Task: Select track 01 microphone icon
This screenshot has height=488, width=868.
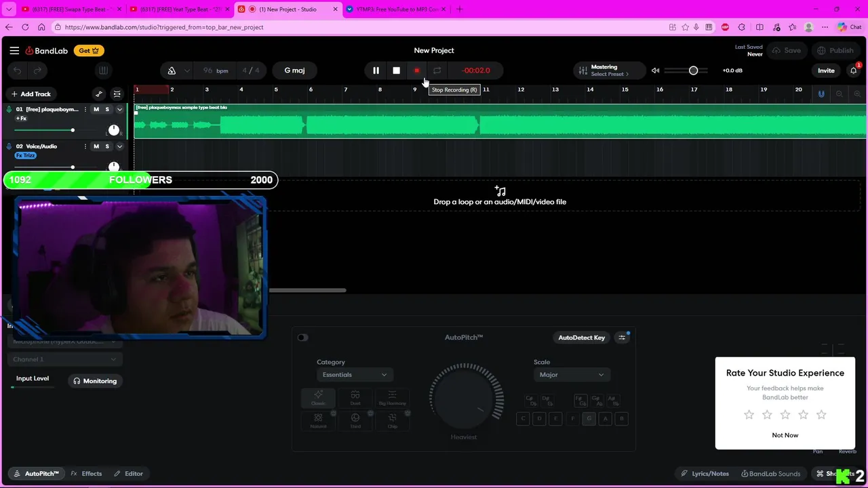Action: [x=9, y=109]
